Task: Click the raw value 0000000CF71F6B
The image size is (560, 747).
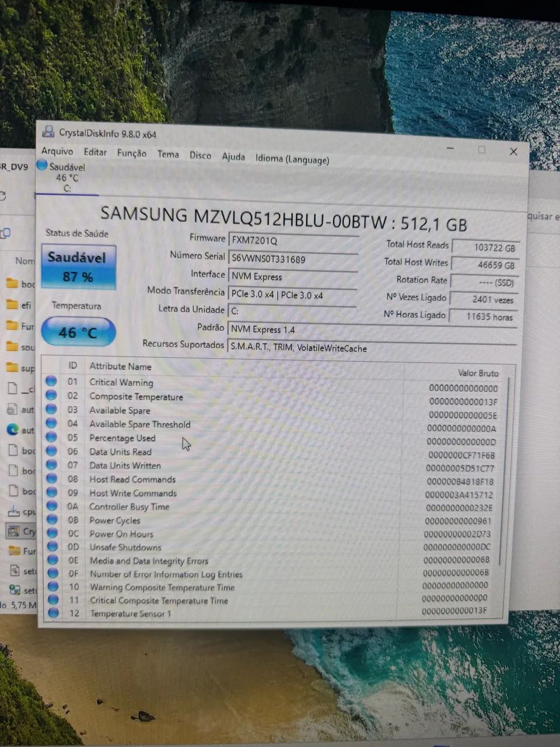Action: coord(461,455)
